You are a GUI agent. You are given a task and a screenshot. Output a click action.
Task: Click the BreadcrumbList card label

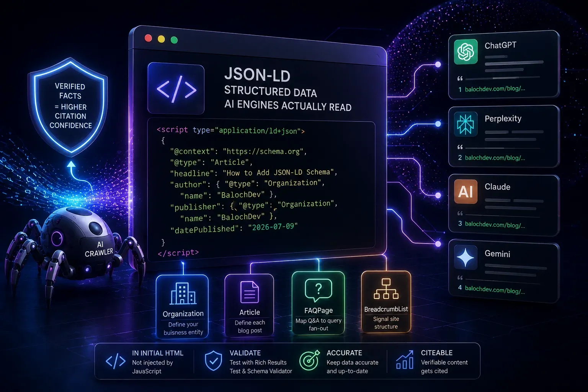click(x=386, y=309)
